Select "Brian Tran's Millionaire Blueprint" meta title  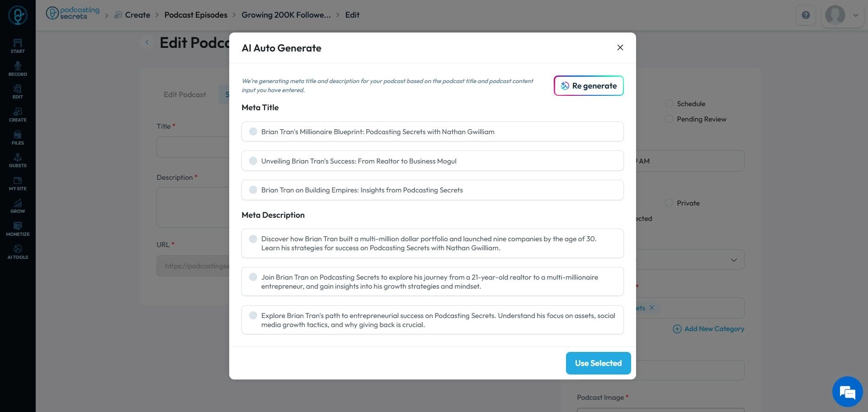click(253, 132)
